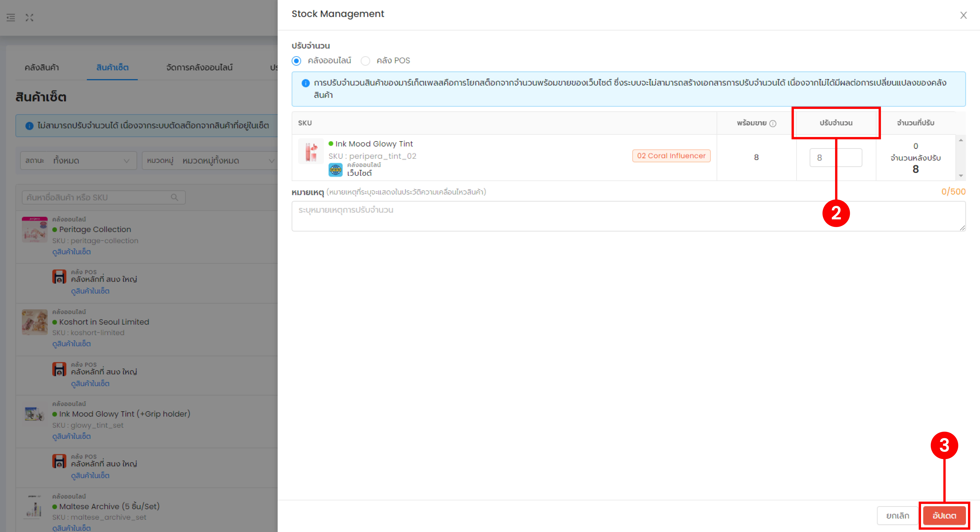Click the Ink Mood Glowy Tint (+Grip holder) thumbnail
Image resolution: width=980 pixels, height=532 pixels.
pos(35,414)
